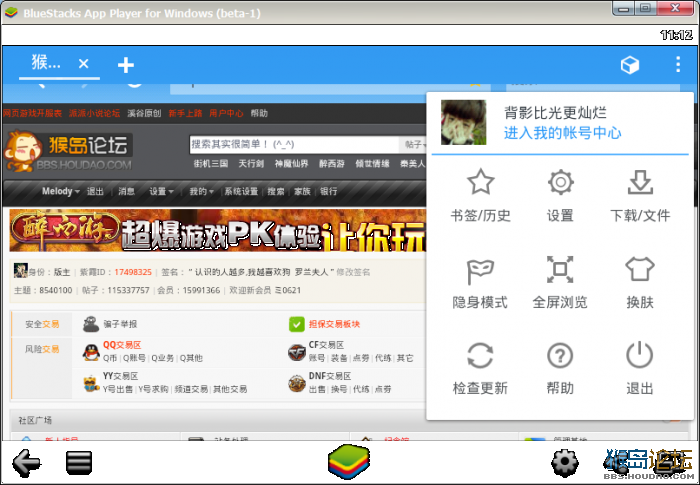Click green checkmark icon beside 担保交易板块
Image resolution: width=700 pixels, height=485 pixels.
pos(297,324)
